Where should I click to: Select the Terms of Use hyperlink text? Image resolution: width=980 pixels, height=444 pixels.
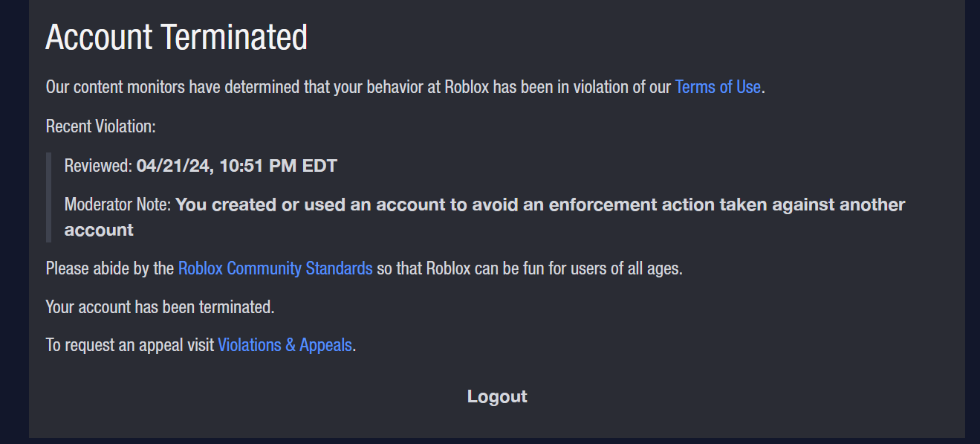point(717,87)
